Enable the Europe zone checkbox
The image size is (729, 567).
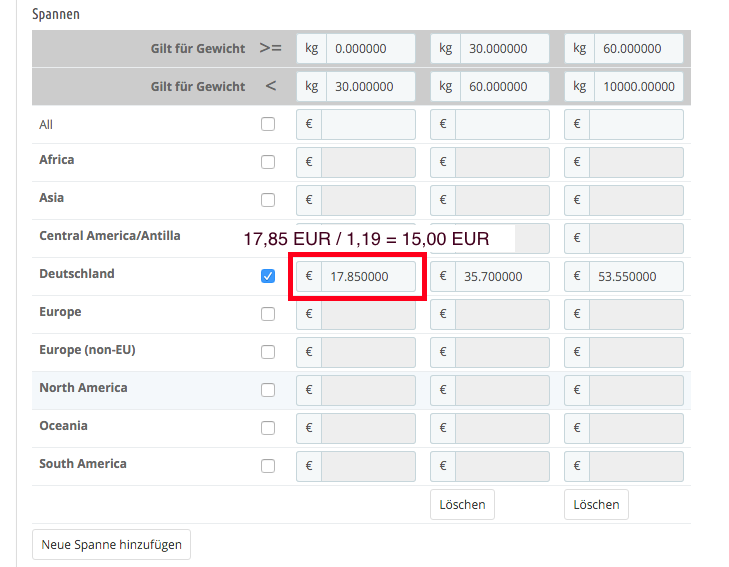point(267,314)
